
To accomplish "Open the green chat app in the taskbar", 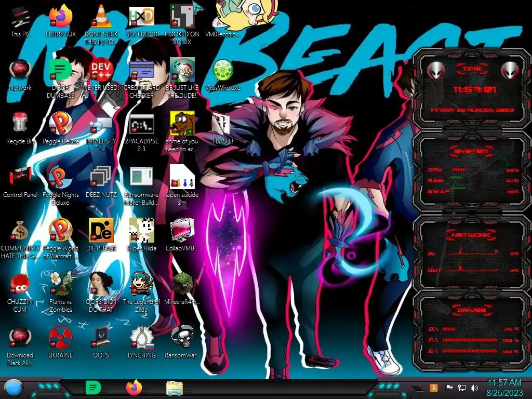I will point(94,388).
